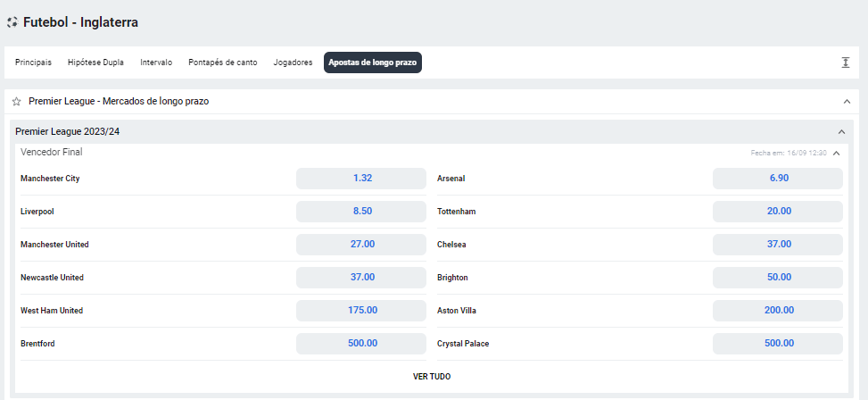Click the Futebol - Inglaterra heading
The height and width of the screenshot is (400, 868).
[x=81, y=22]
